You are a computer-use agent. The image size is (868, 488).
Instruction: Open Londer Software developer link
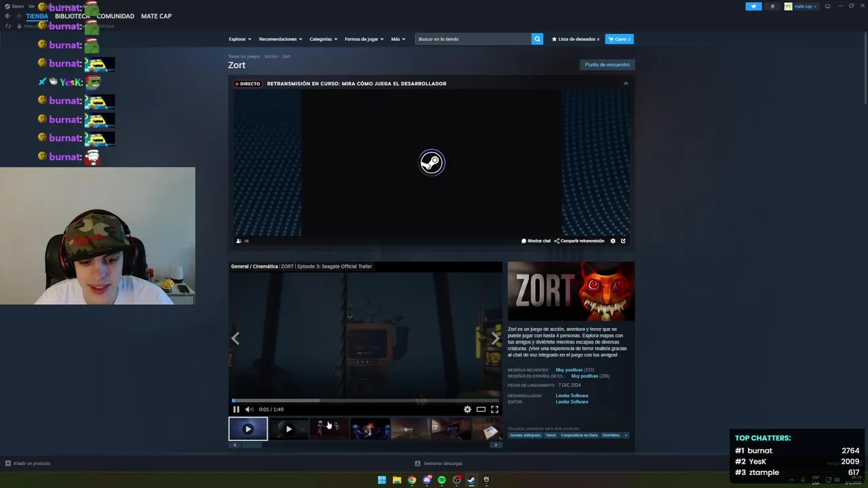[x=572, y=396]
